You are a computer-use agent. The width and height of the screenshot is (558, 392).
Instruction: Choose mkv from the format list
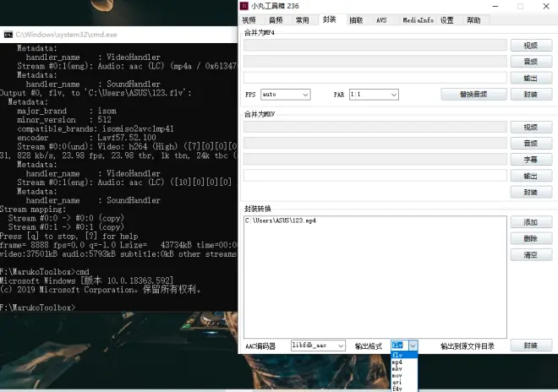tap(404, 368)
